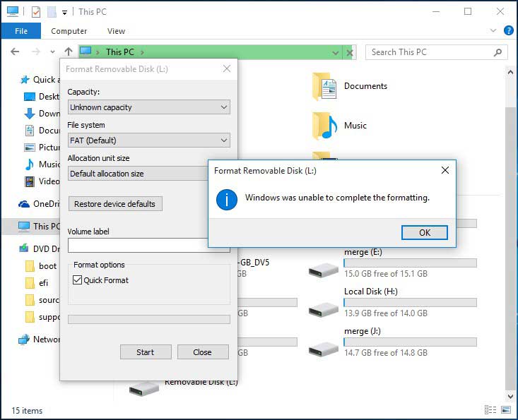Expand the ribbon with the chevron

coord(493,30)
